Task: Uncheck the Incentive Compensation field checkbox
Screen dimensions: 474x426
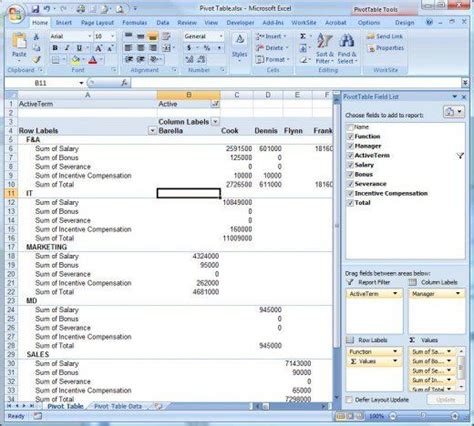Action: 350,193
